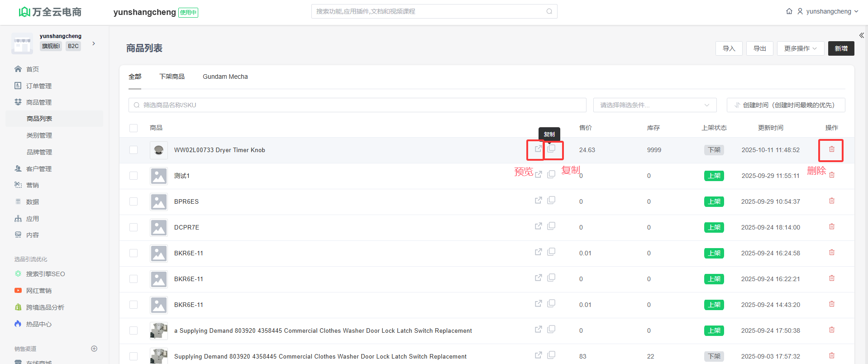The image size is (868, 364).
Task: Tick the select-all checkbox in the table header
Action: 134,128
